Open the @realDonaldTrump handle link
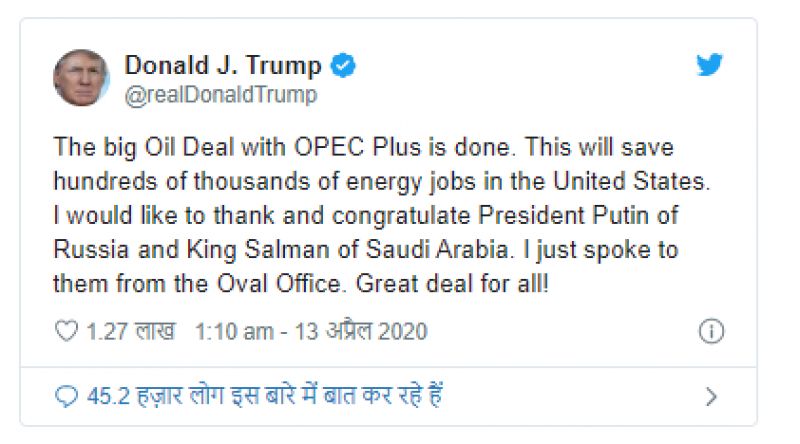 click(x=220, y=95)
